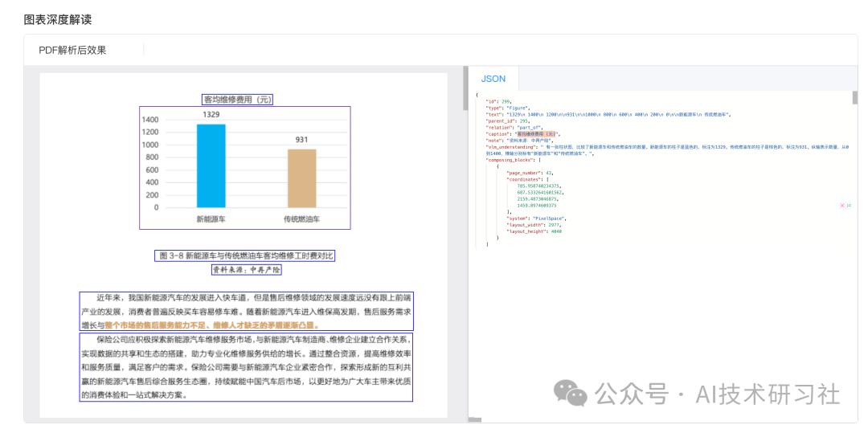
Task: Click the blue 新能源车 bar in the chart
Action: 211,166
